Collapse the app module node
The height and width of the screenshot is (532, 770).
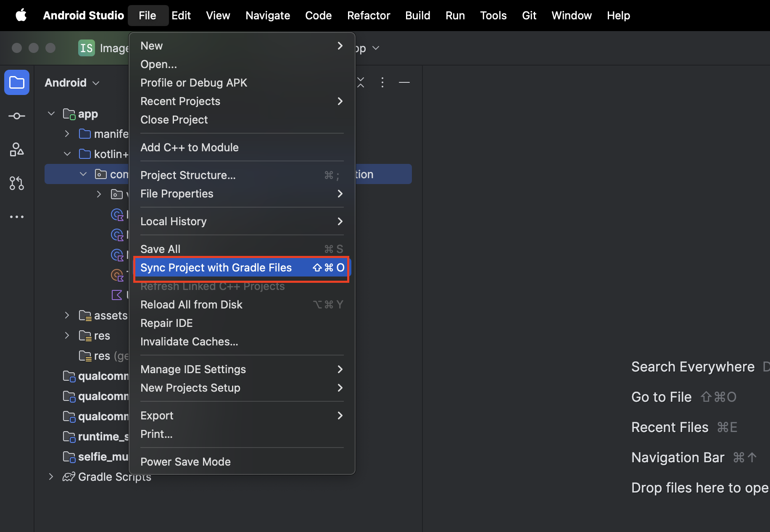coord(50,113)
